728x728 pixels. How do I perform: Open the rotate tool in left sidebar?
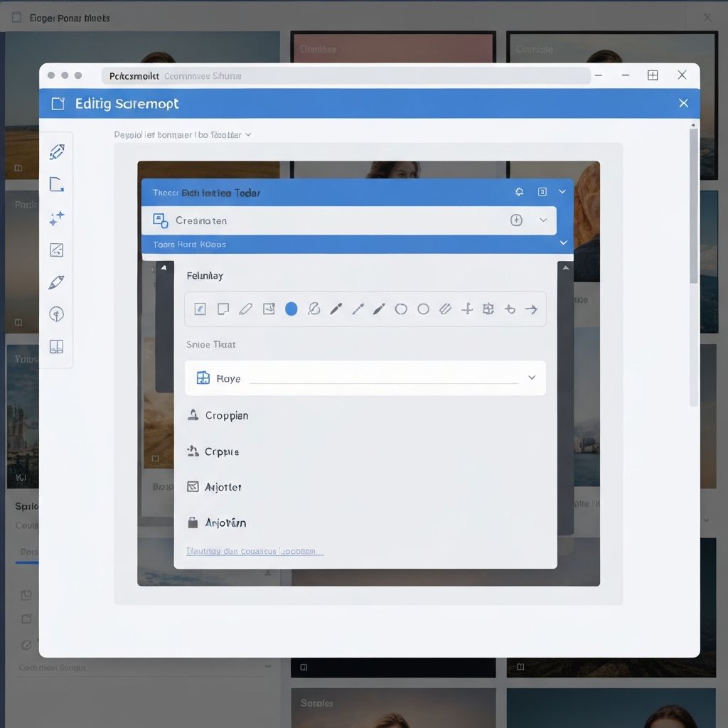point(57,314)
